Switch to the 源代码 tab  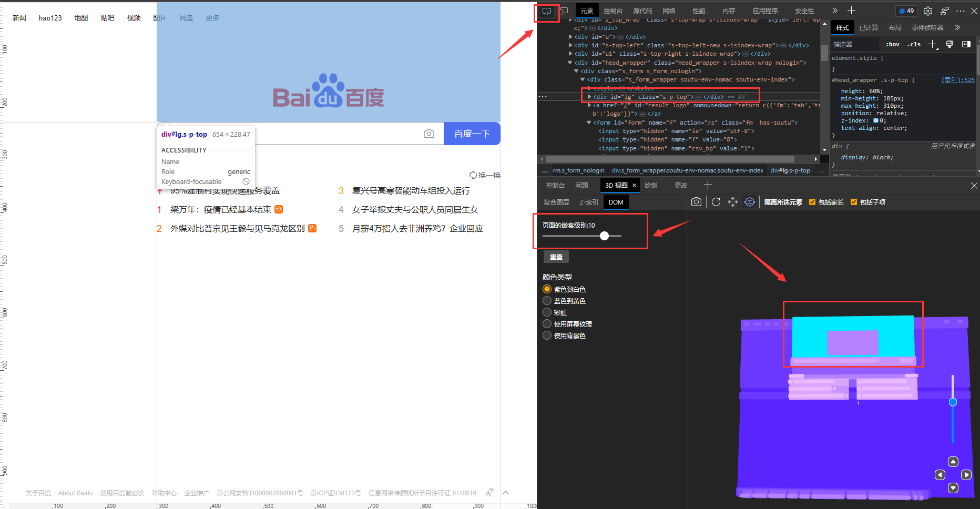point(642,11)
